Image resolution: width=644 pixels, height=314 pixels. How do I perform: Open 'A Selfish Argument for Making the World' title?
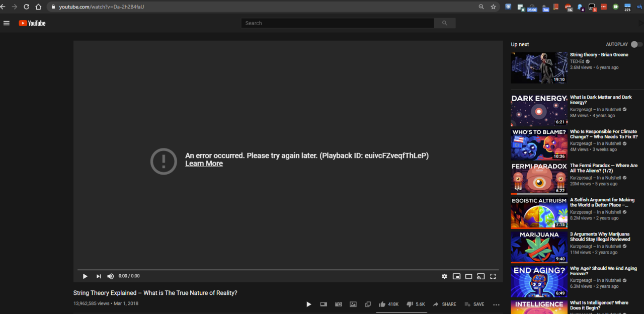602,202
